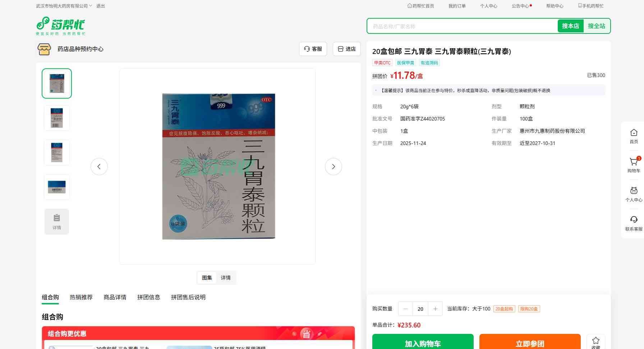Increase purchase quantity with plus button
This screenshot has height=349, width=644.
[435, 309]
